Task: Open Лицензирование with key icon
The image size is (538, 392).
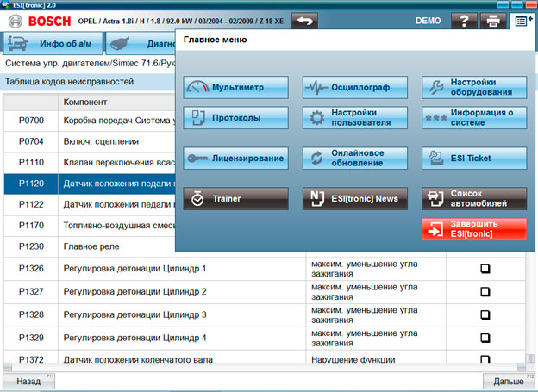Action: 235,159
